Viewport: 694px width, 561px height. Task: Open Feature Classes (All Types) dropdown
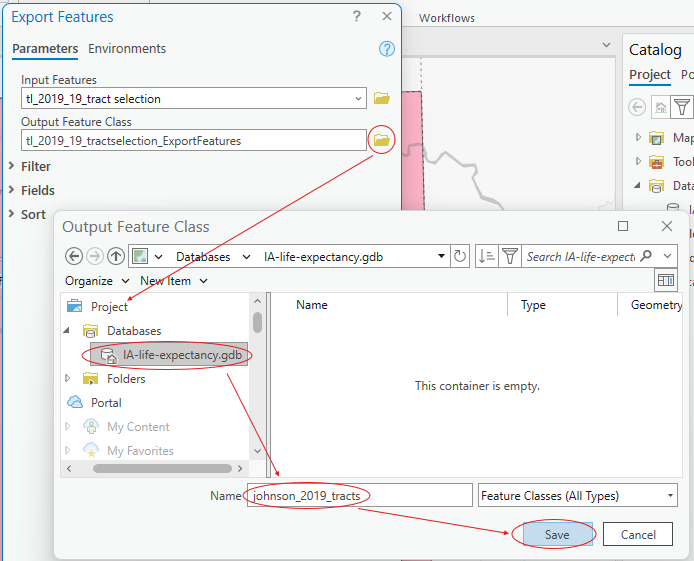(671, 495)
